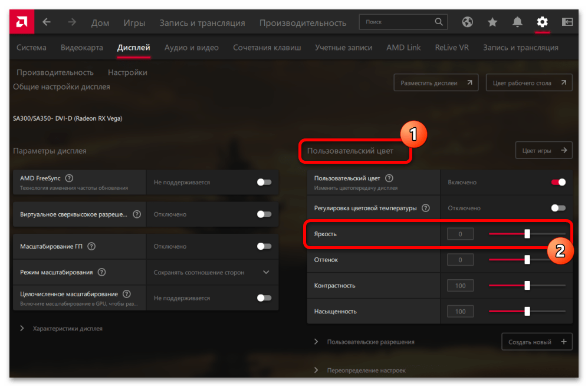
Task: Open settings gear icon
Action: (x=542, y=22)
